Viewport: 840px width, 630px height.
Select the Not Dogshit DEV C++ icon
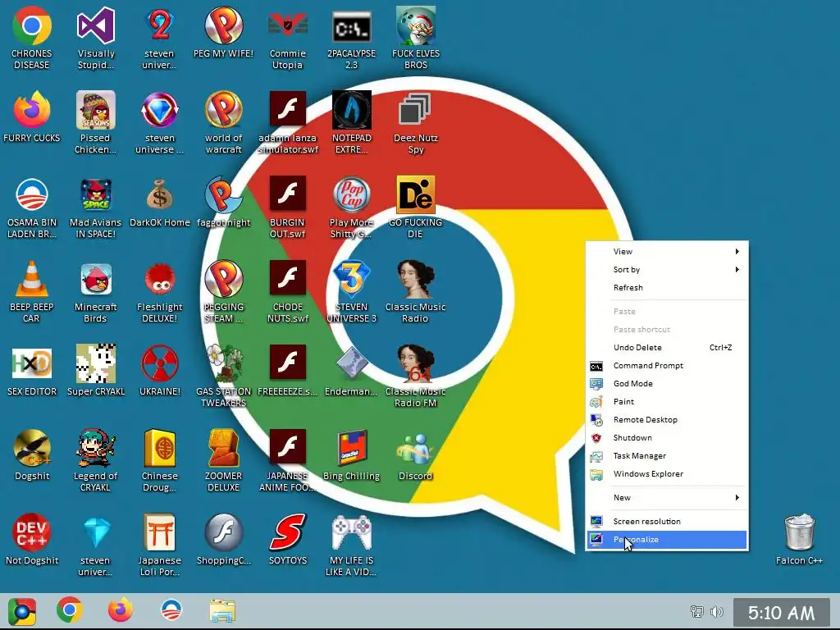[x=32, y=532]
